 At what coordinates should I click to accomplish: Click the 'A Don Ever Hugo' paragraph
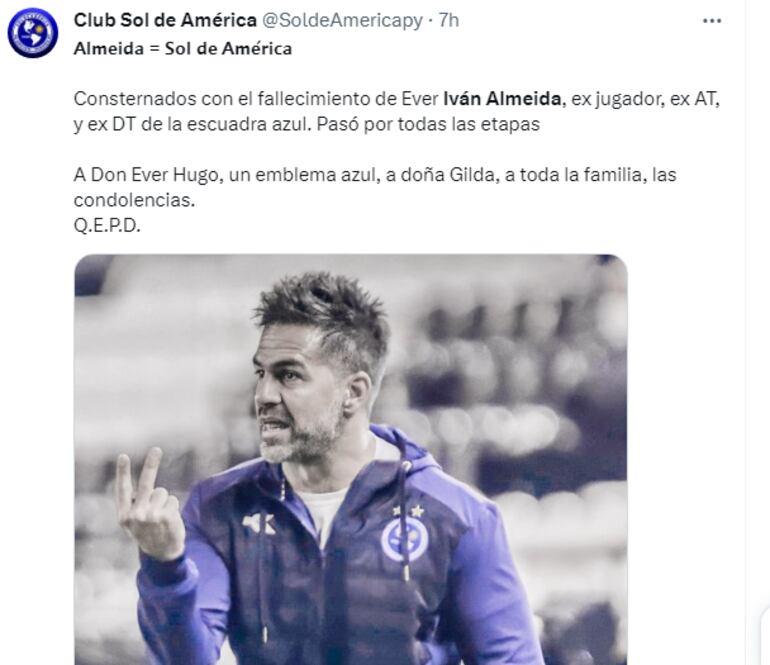375,187
